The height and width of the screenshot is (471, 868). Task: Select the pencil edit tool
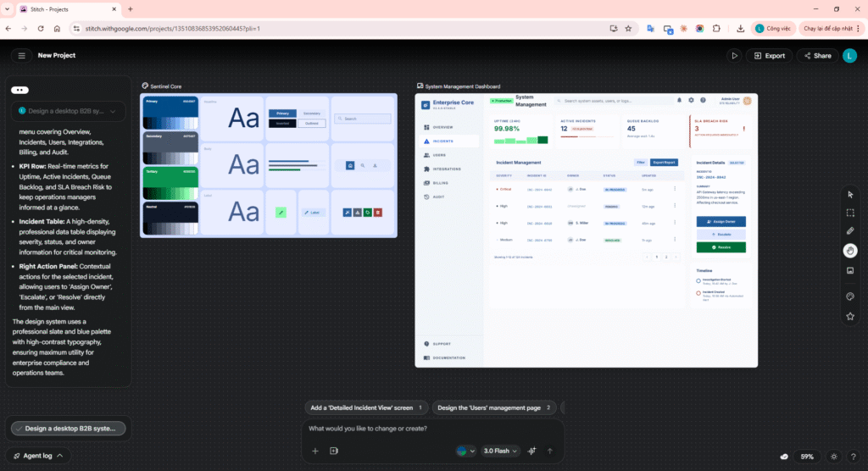850,230
